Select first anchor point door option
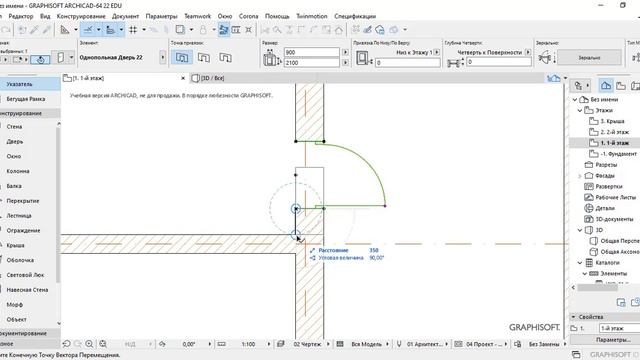 pos(182,58)
